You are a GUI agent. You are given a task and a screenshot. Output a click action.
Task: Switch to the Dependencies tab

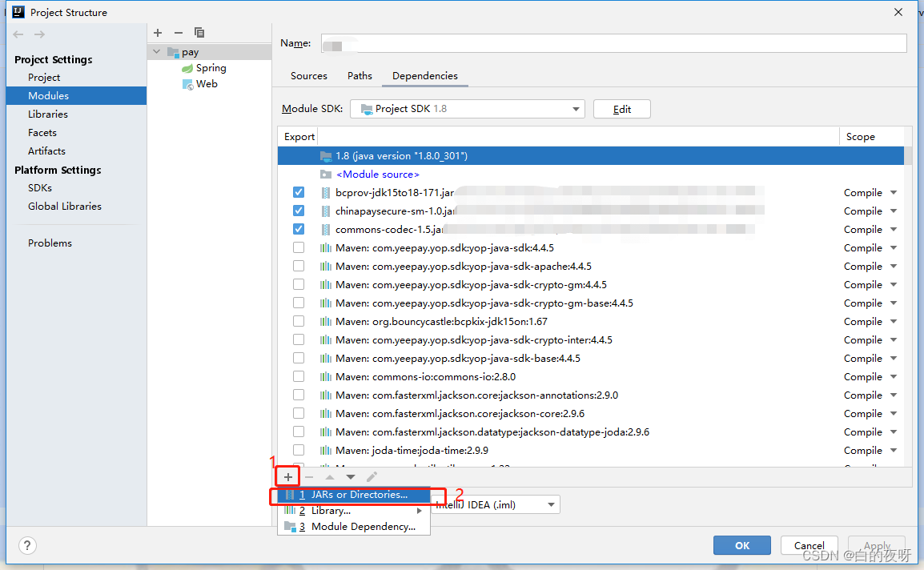point(425,75)
